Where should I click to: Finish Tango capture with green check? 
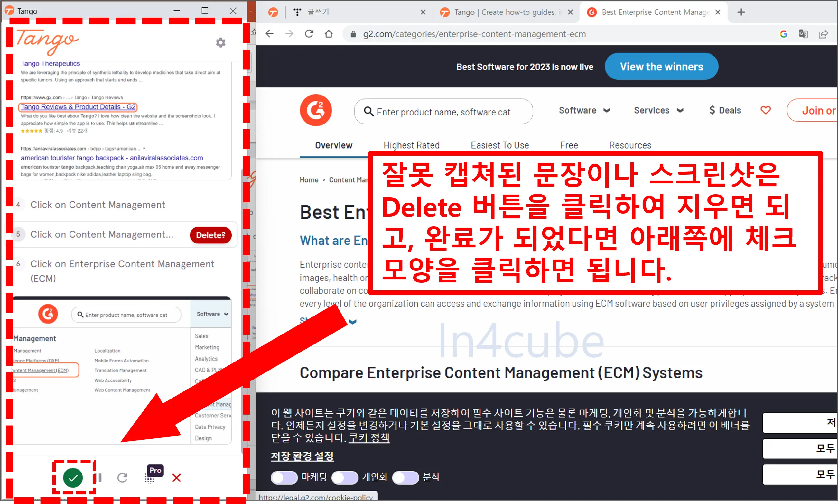[73, 478]
